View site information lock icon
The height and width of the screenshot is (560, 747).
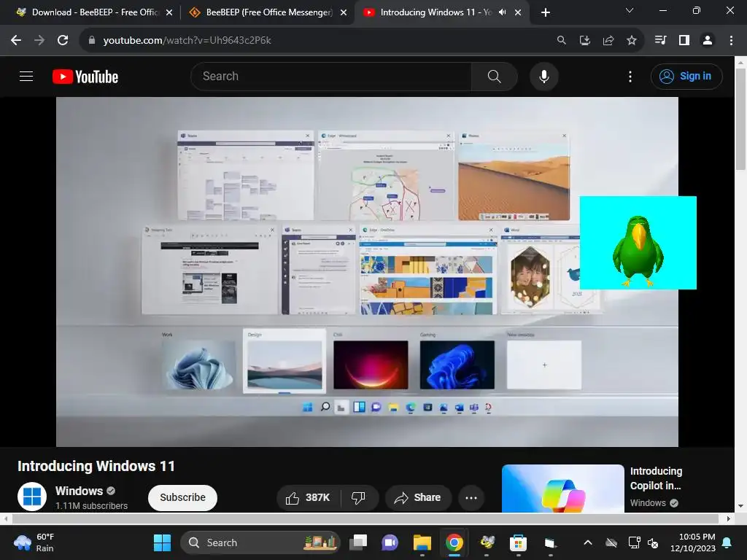(x=92, y=41)
